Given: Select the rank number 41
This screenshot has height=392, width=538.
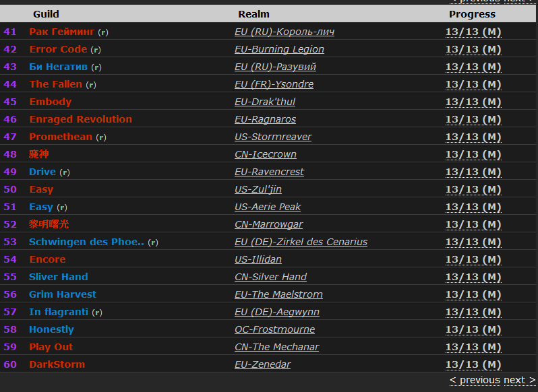Looking at the screenshot, I should (10, 32).
